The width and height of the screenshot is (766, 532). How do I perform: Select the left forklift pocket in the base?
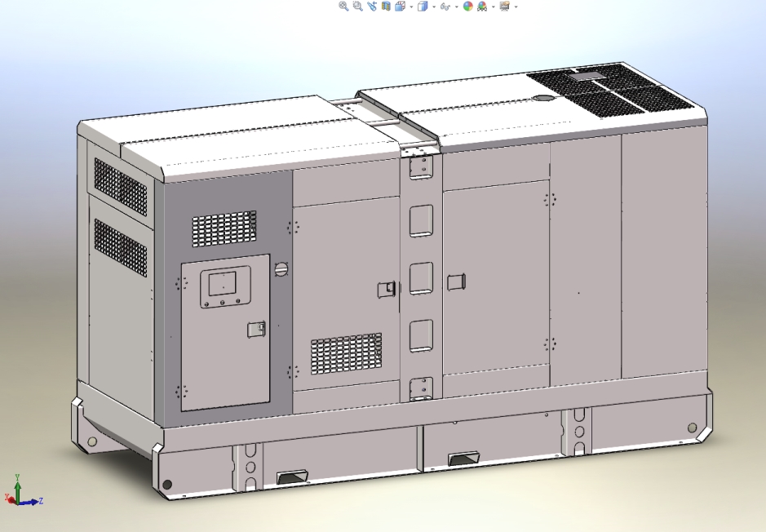point(292,477)
